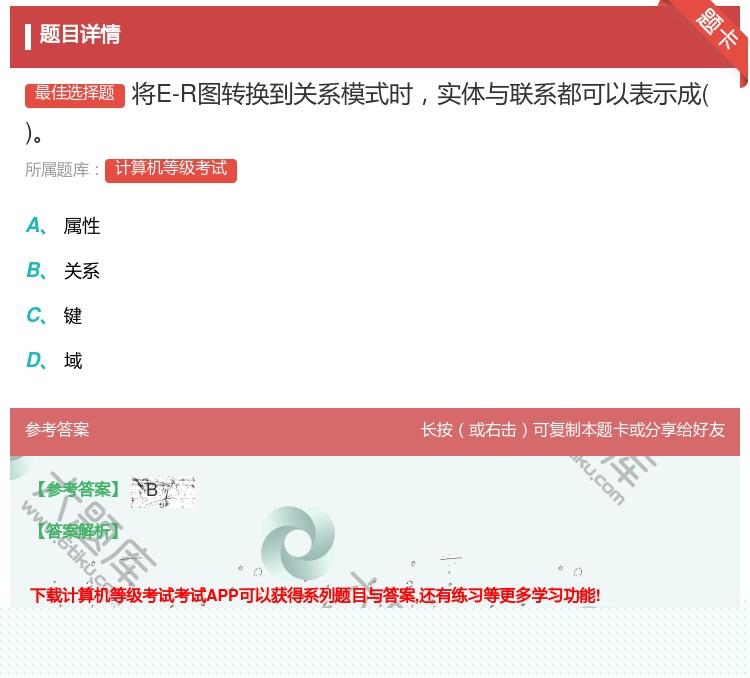The width and height of the screenshot is (750, 678).
Task: Click the 所属题库： label
Action: pos(62,170)
